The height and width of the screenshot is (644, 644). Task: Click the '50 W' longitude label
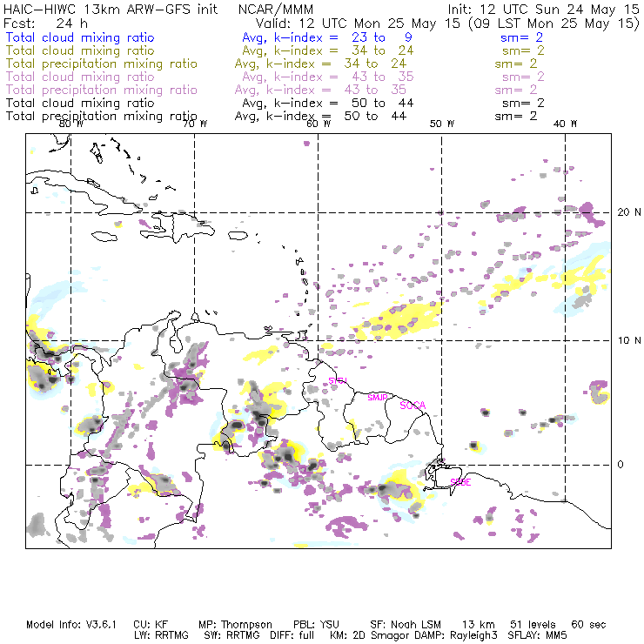coord(442,124)
